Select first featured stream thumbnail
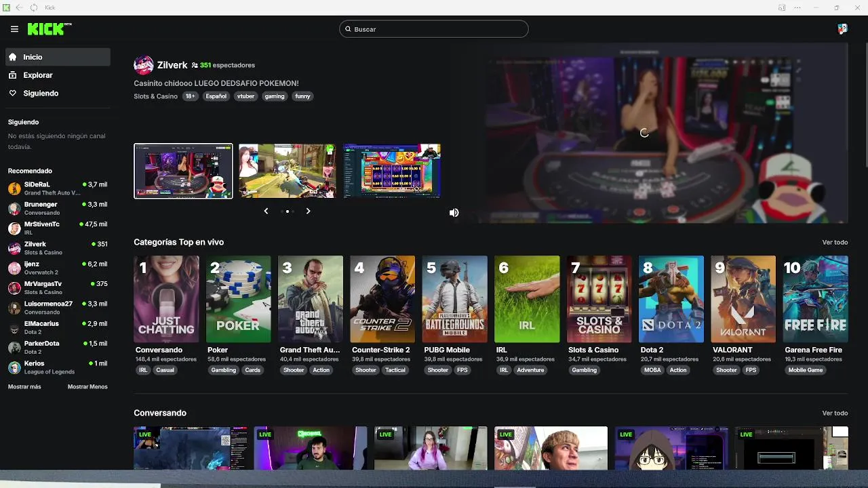The image size is (868, 488). tap(183, 171)
